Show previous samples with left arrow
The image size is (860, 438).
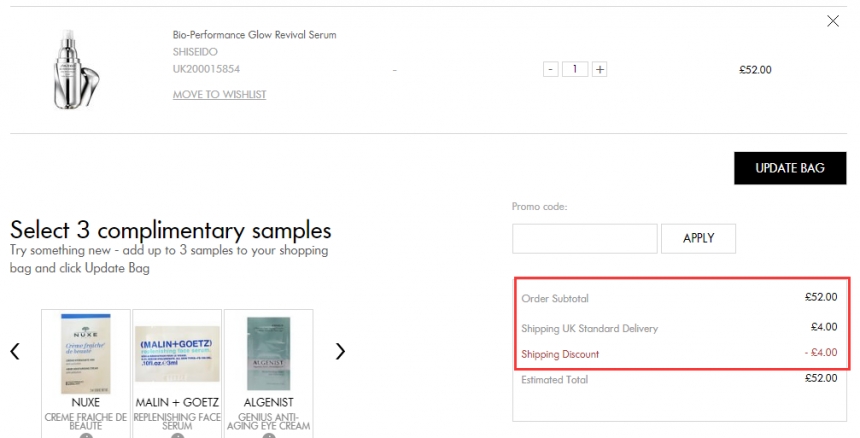(x=15, y=351)
